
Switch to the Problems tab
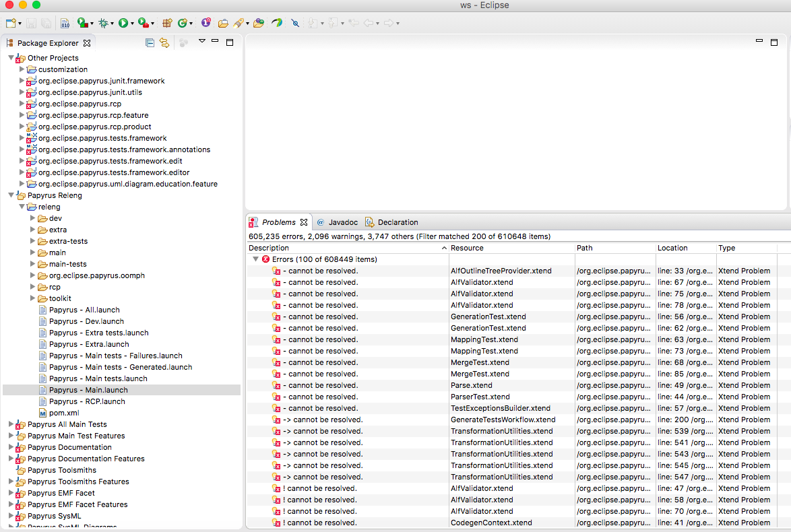(x=278, y=222)
